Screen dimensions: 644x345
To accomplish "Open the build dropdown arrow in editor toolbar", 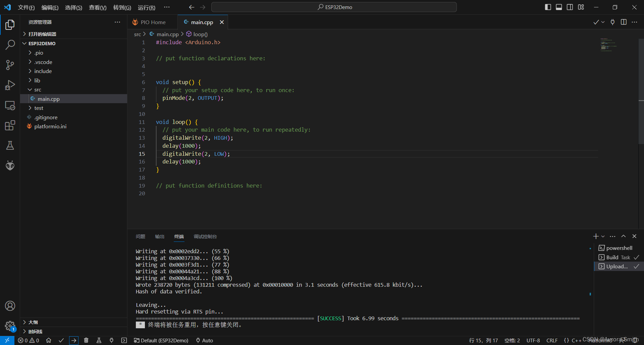I will tap(603, 22).
